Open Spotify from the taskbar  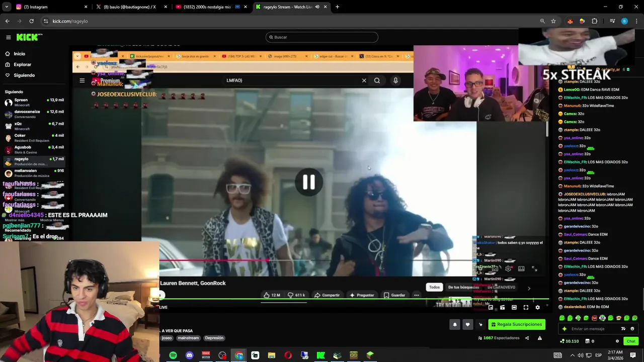pos(173,355)
